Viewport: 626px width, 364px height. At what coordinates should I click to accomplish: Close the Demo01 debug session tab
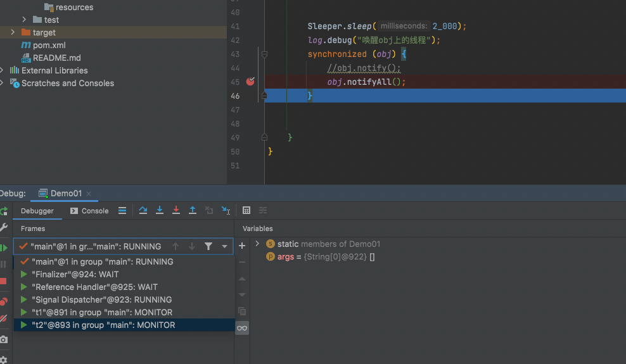(89, 194)
